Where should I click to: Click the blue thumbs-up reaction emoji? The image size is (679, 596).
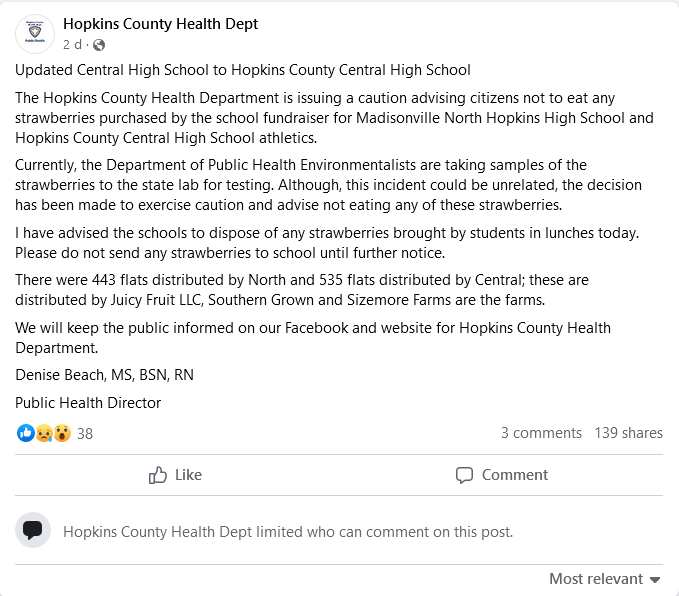26,433
